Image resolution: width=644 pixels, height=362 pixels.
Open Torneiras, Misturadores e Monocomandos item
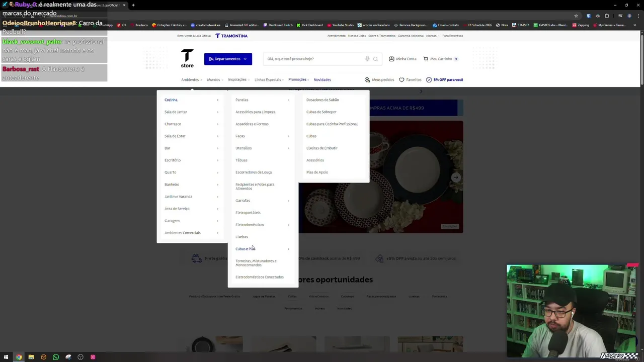pyautogui.click(x=256, y=262)
